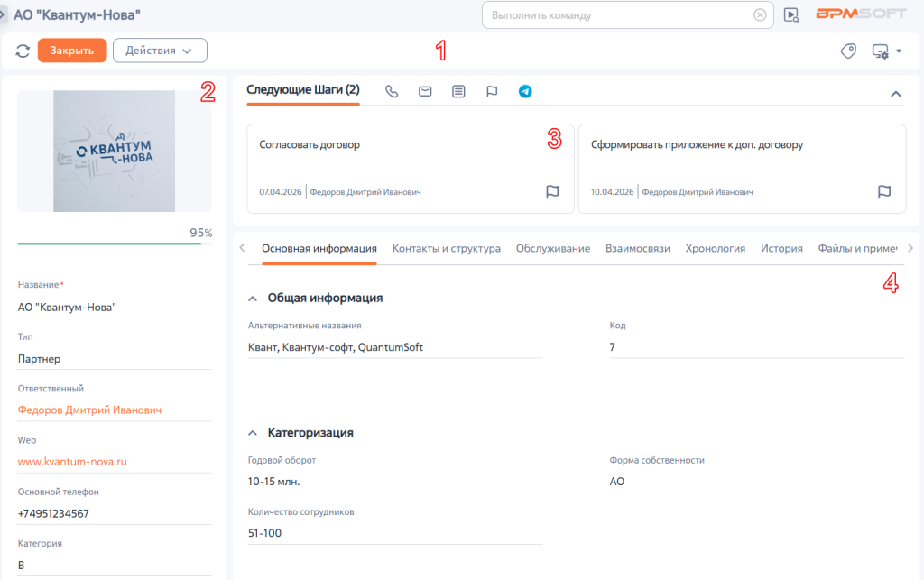Image resolution: width=924 pixels, height=580 pixels.
Task: Click the flag on Сформировать приложение card
Action: (884, 192)
